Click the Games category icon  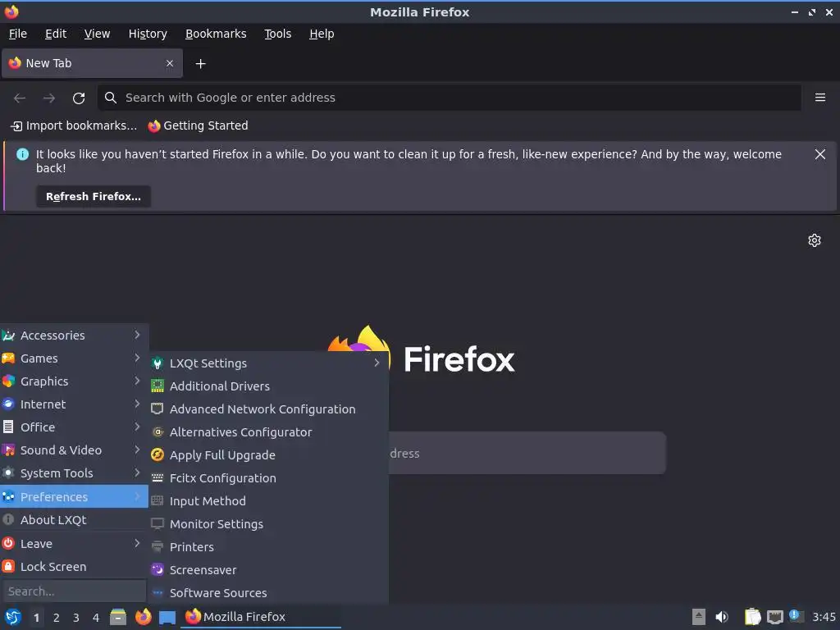[8, 358]
